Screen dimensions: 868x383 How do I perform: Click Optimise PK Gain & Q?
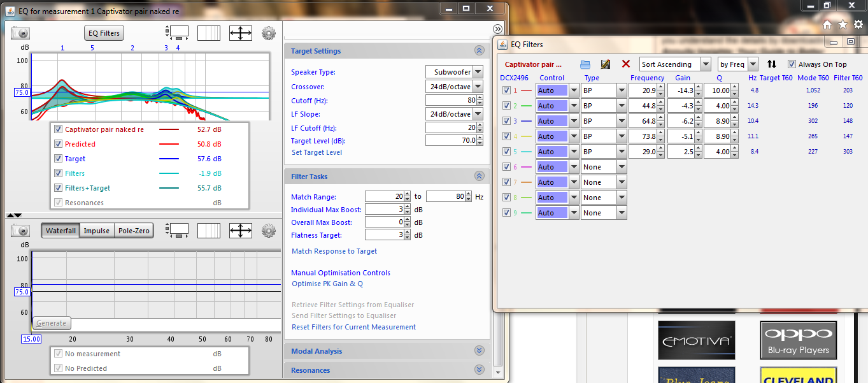(327, 284)
